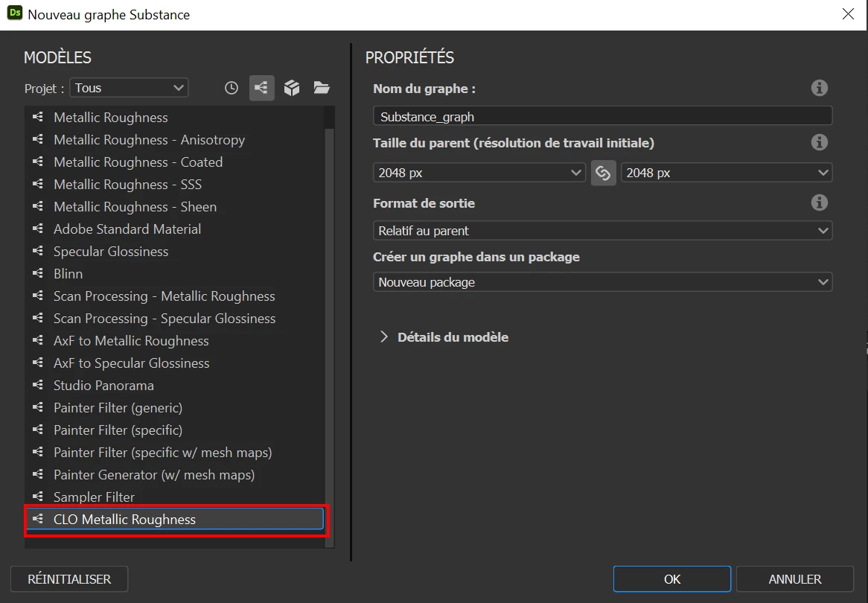Select Painter Filter (specific w/ mesh maps)

coord(174,453)
